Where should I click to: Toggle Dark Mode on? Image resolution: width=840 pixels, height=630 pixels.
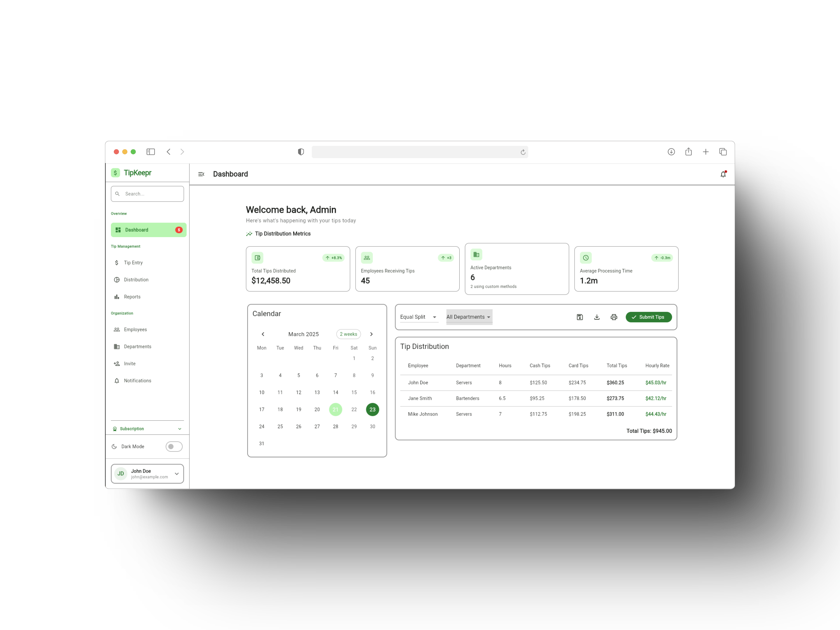coord(174,447)
